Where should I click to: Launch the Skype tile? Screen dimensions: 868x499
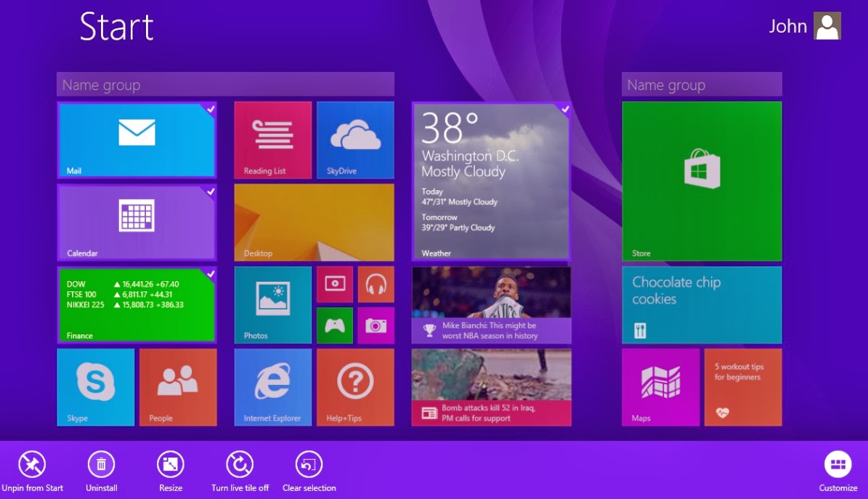click(x=96, y=387)
